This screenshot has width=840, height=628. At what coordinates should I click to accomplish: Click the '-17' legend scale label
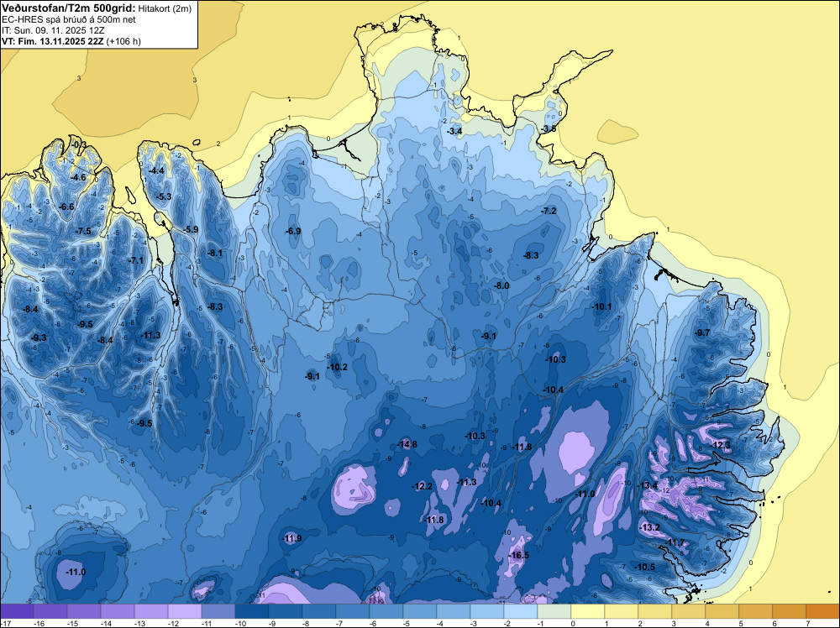[x=5, y=623]
